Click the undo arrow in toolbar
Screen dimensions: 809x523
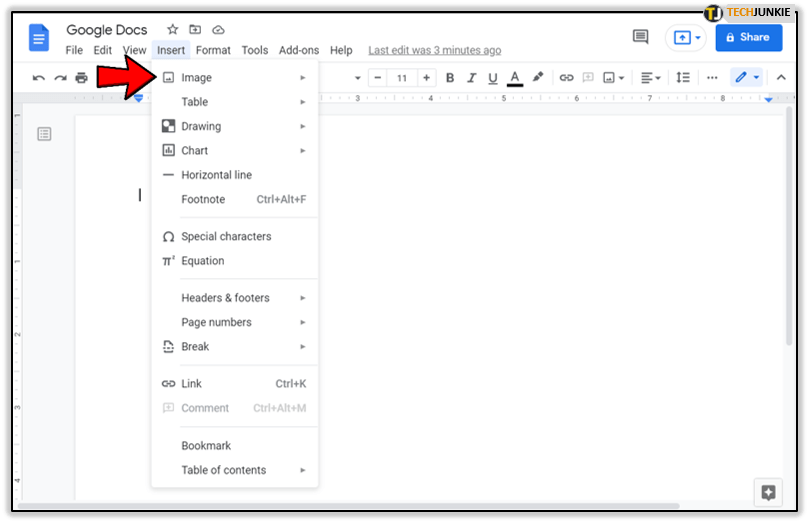(39, 78)
